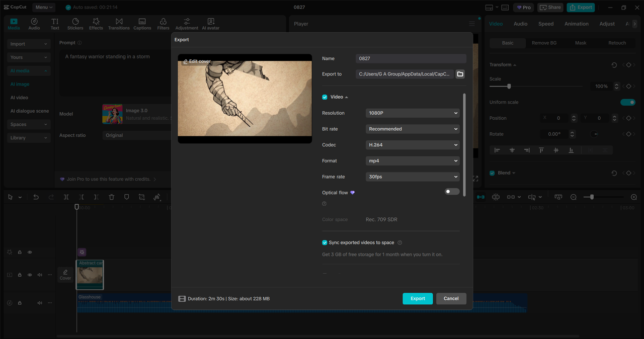The image size is (644, 339).
Task: Toggle Optical flow off
Action: tap(451, 192)
